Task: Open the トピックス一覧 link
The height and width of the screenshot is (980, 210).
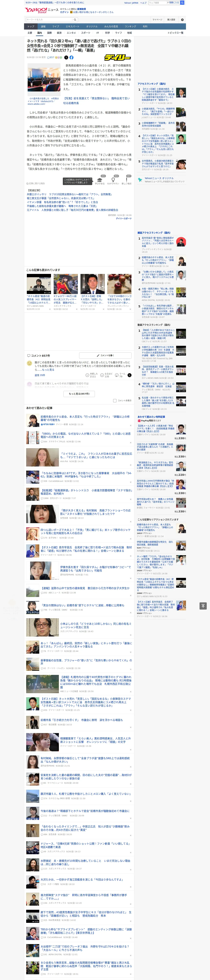Action: tap(175, 33)
